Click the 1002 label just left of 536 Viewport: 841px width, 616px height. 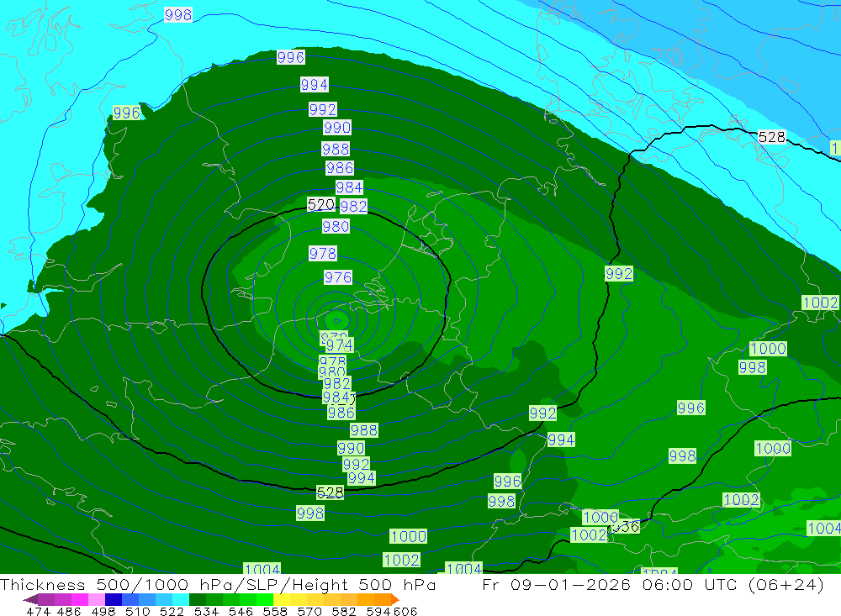pos(589,534)
